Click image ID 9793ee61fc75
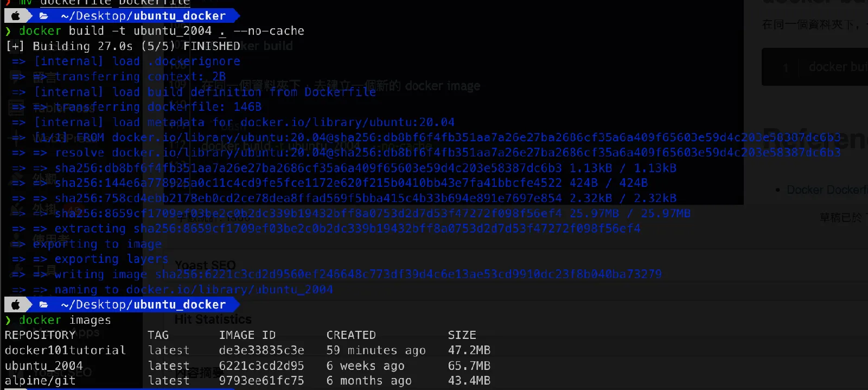 pos(261,381)
